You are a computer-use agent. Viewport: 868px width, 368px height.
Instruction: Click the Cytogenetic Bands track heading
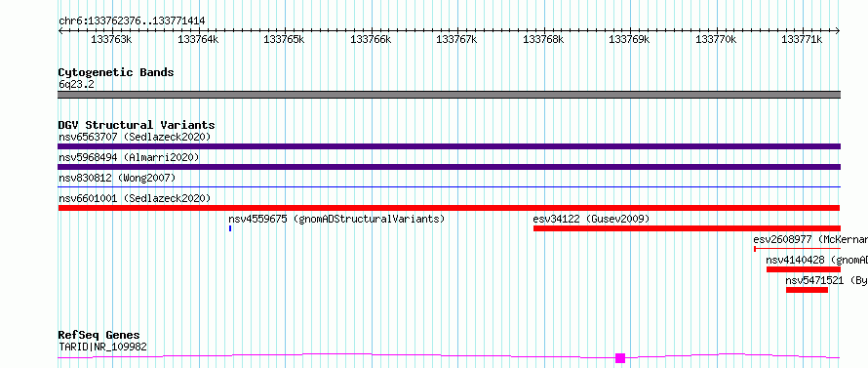pyautogui.click(x=116, y=72)
